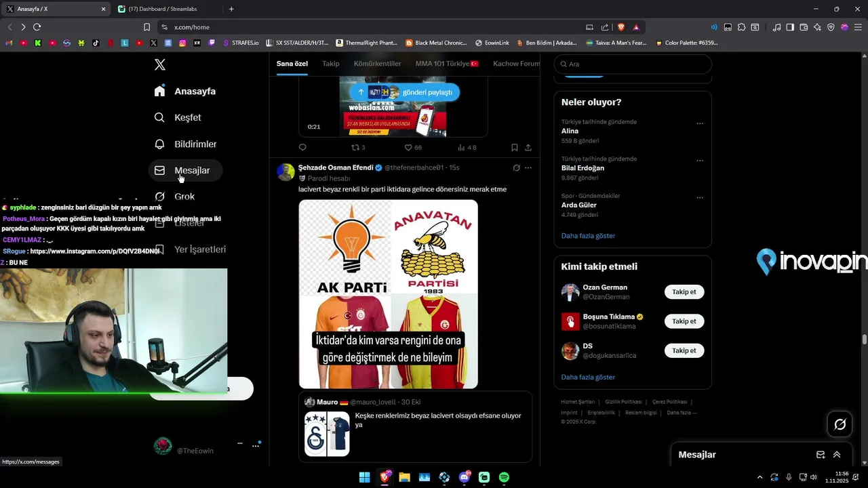Toggle the browser sidebar panel
The height and width of the screenshot is (488, 868).
790,27
